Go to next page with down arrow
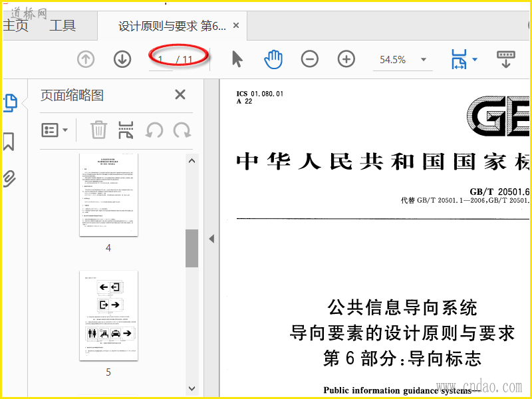The width and height of the screenshot is (532, 399). point(122,59)
